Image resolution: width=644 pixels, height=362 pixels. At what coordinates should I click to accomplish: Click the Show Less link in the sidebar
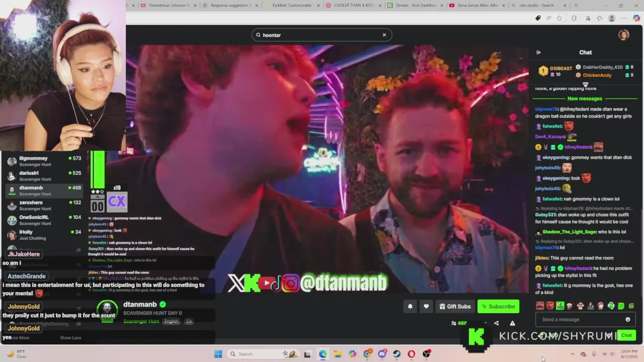70,338
